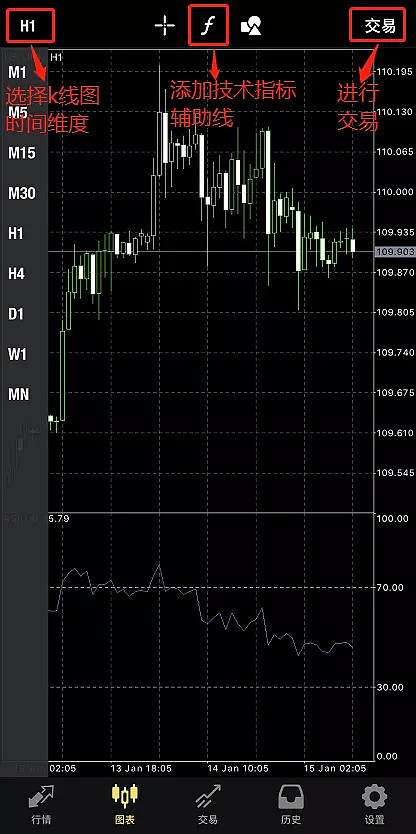The width and height of the screenshot is (416, 834).
Task: Select the M15 timeframe option
Action: [x=22, y=153]
